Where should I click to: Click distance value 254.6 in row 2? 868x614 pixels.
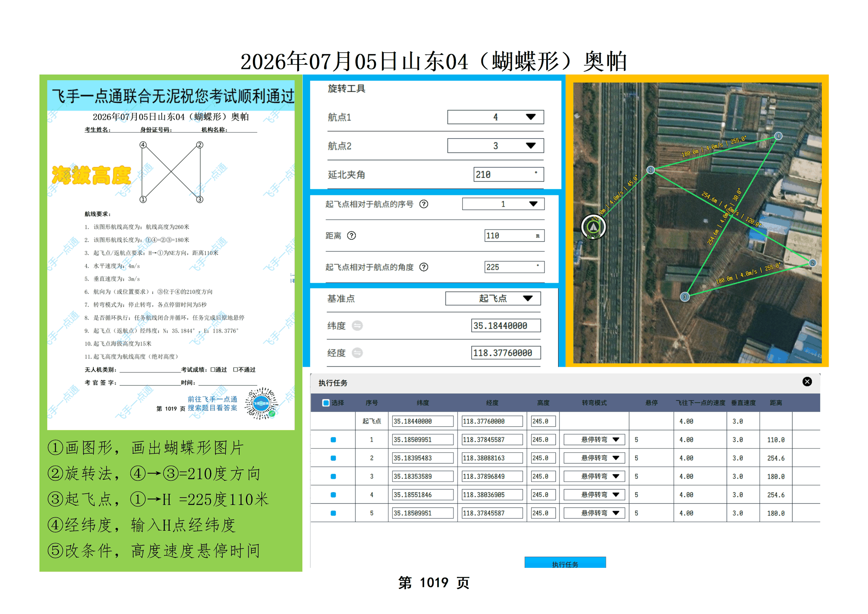tap(776, 458)
